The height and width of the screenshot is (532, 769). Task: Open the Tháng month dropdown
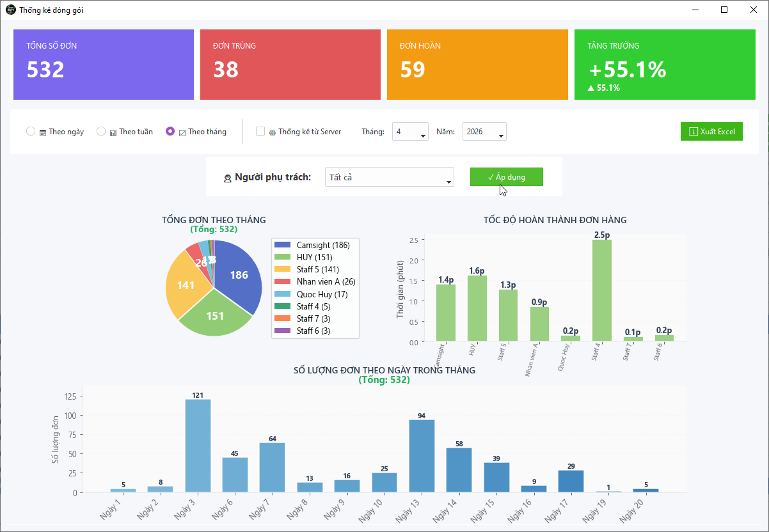pyautogui.click(x=411, y=132)
